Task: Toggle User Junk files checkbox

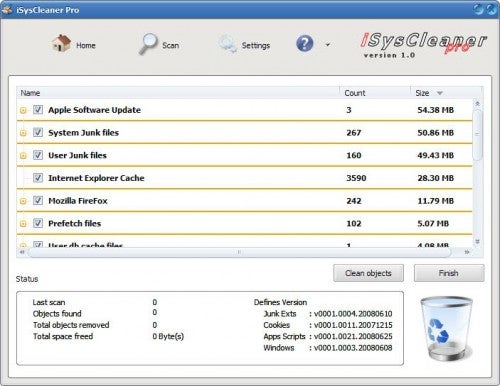Action: point(38,155)
